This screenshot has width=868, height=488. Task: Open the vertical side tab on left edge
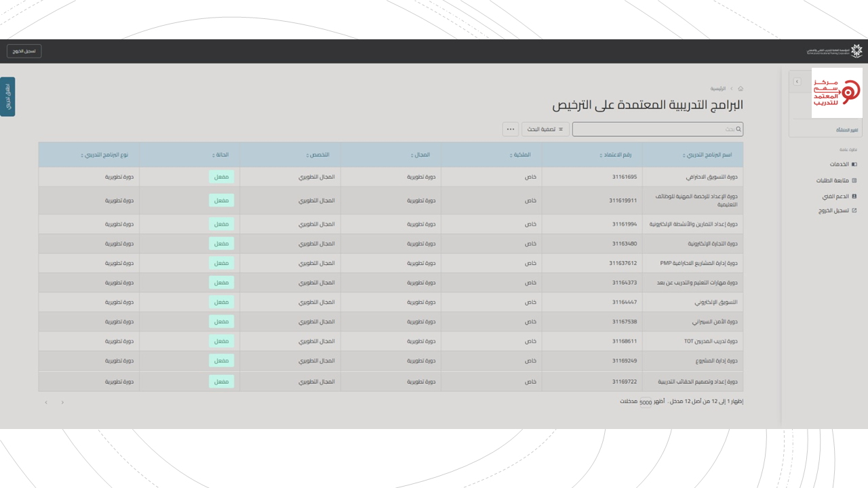(7, 96)
